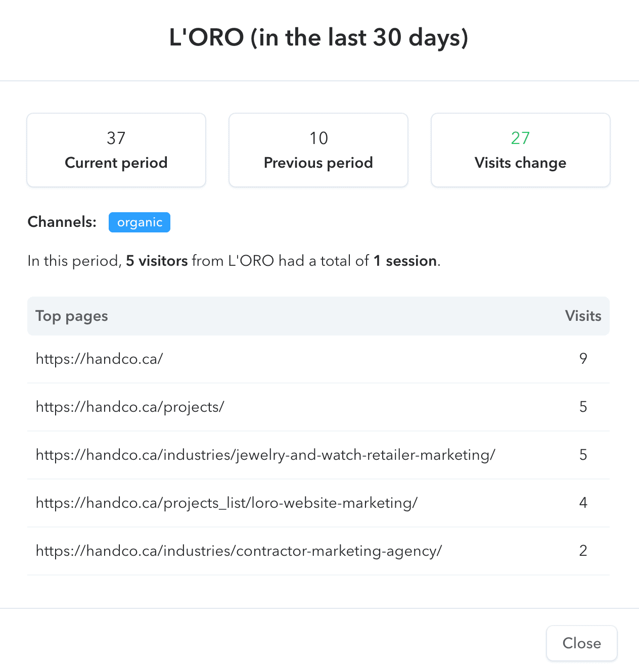Open the jewelry-and-watch-retailer-marketing page link

265,455
